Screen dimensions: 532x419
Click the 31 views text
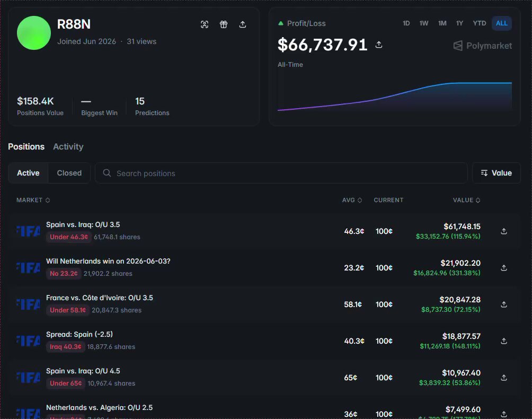141,41
